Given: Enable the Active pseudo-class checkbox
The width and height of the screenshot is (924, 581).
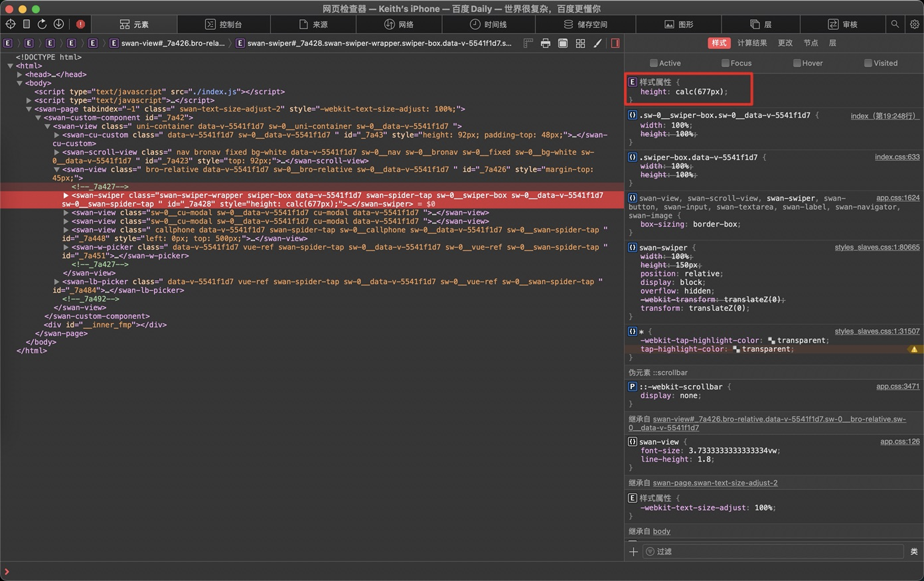Looking at the screenshot, I should pos(654,63).
